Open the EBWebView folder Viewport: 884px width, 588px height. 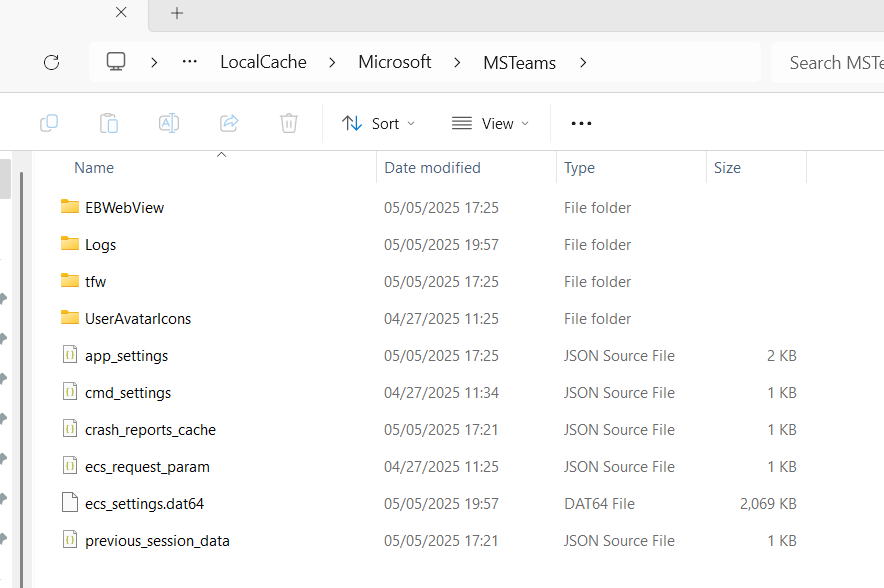[x=124, y=208]
